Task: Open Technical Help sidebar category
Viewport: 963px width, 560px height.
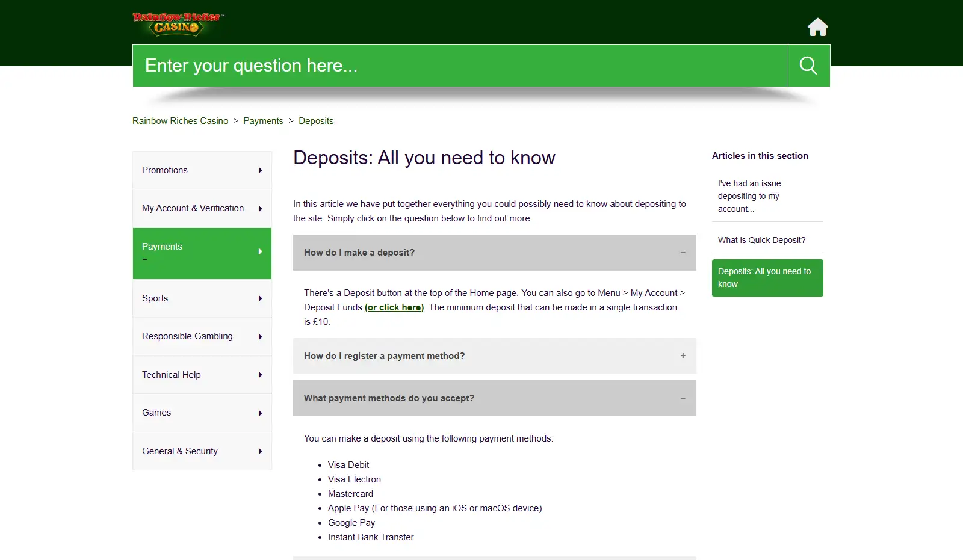Action: click(x=202, y=375)
